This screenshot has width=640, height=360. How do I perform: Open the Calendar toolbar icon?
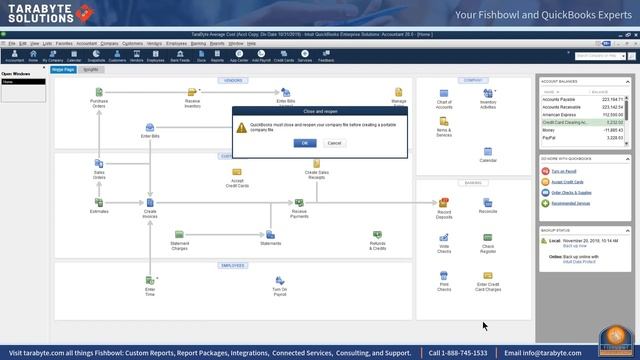point(74,56)
